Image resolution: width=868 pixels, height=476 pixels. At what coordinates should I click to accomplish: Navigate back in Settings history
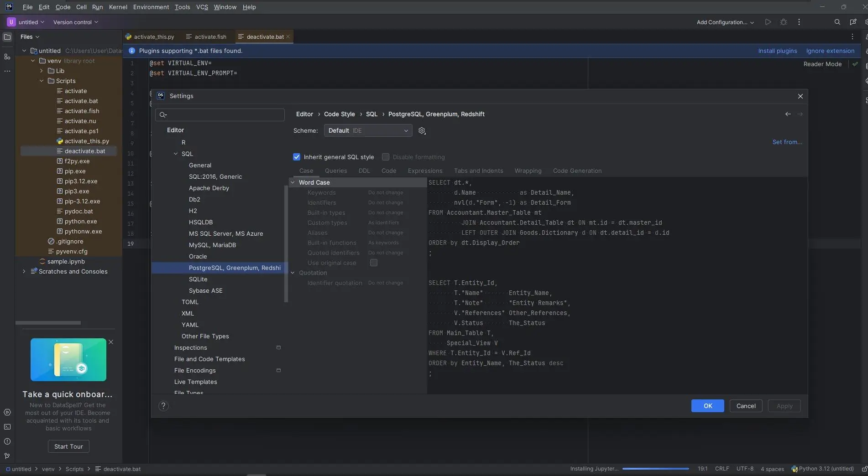[x=788, y=114]
